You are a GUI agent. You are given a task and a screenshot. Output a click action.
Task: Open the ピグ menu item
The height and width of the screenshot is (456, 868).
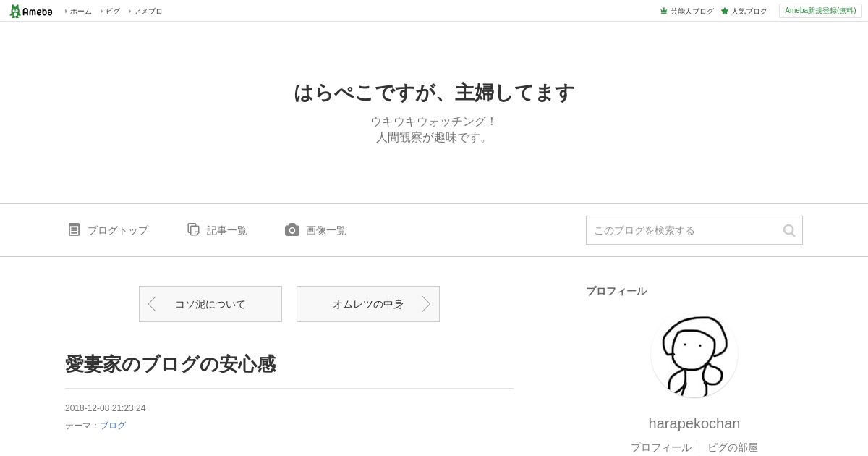click(x=112, y=11)
